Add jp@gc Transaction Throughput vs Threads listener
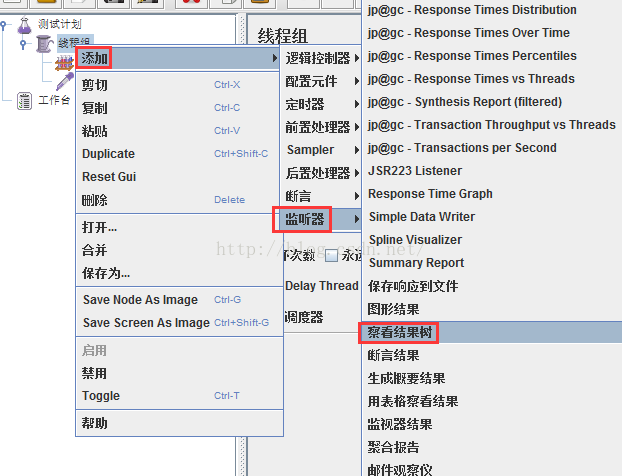Image resolution: width=622 pixels, height=476 pixels. [x=492, y=125]
